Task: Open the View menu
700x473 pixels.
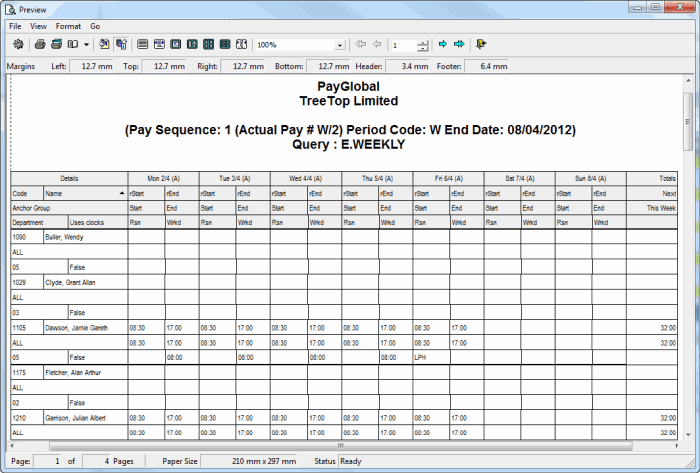Action: click(38, 25)
